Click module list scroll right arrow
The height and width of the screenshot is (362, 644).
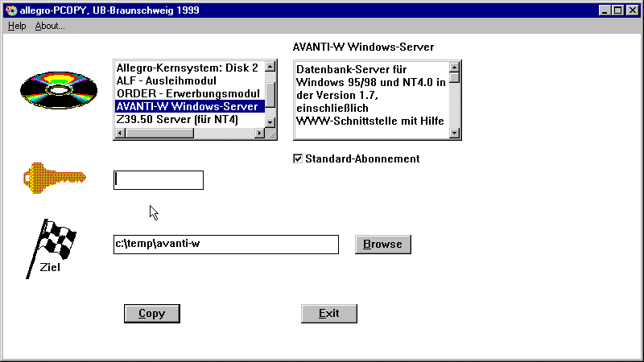[x=259, y=133]
